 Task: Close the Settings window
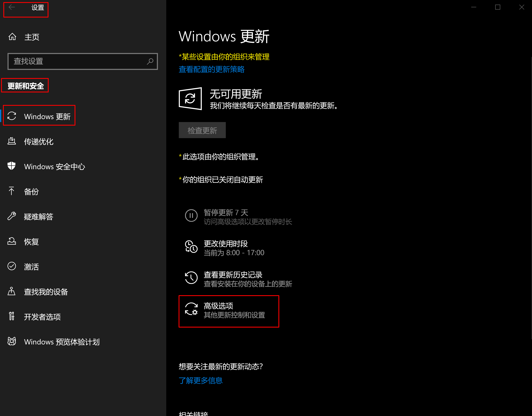(521, 7)
